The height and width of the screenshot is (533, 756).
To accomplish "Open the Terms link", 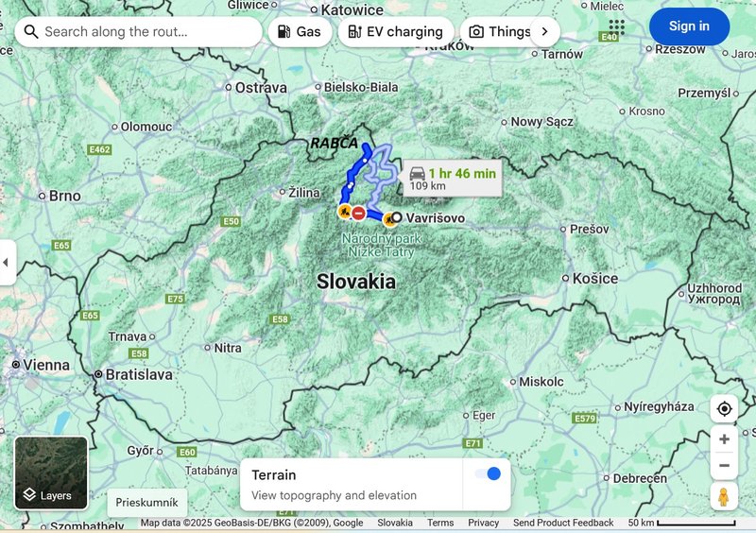I will point(440,523).
